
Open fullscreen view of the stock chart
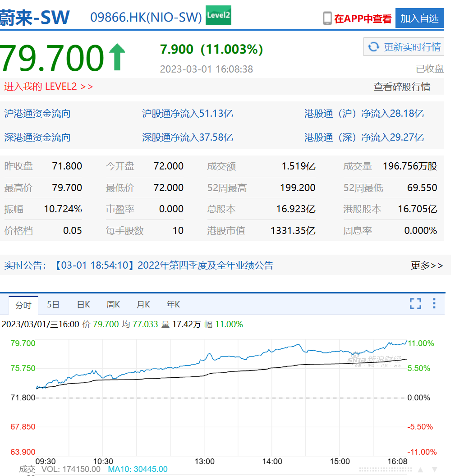click(415, 304)
